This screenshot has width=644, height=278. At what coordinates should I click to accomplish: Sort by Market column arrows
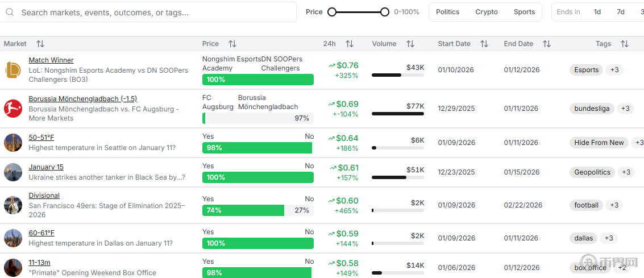pyautogui.click(x=40, y=44)
